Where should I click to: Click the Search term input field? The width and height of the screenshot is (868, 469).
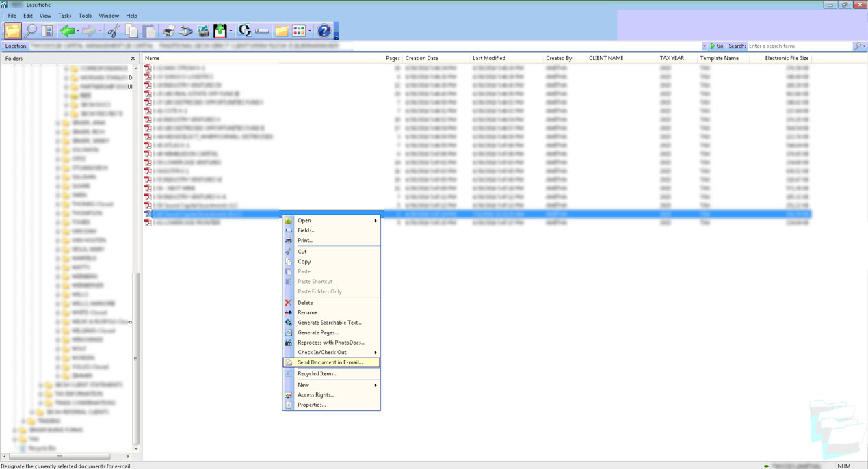point(798,46)
